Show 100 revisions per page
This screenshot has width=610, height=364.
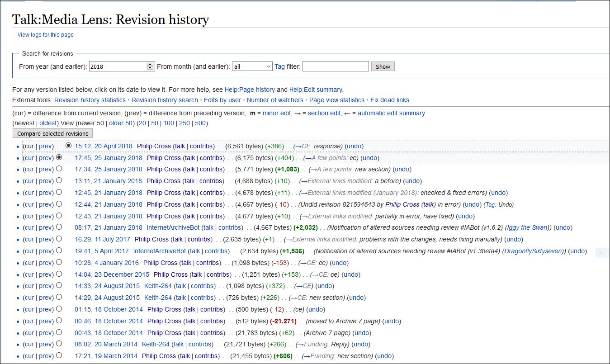point(169,123)
